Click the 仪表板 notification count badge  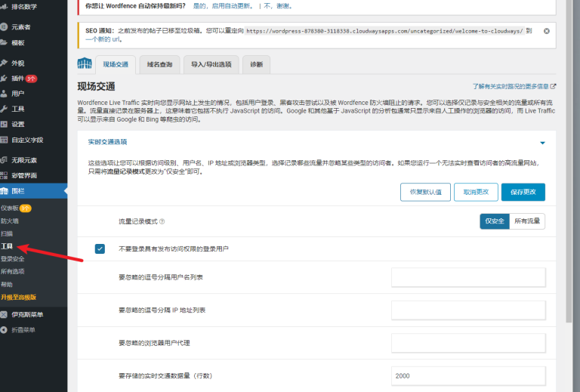click(25, 208)
